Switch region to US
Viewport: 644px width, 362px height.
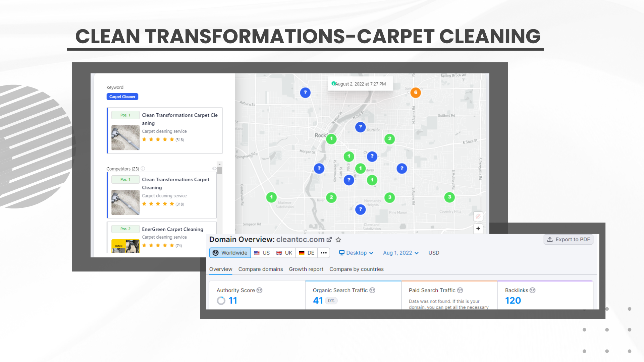click(262, 253)
